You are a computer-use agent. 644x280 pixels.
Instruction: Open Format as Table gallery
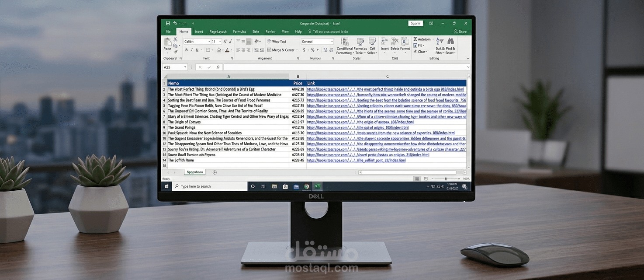click(360, 46)
